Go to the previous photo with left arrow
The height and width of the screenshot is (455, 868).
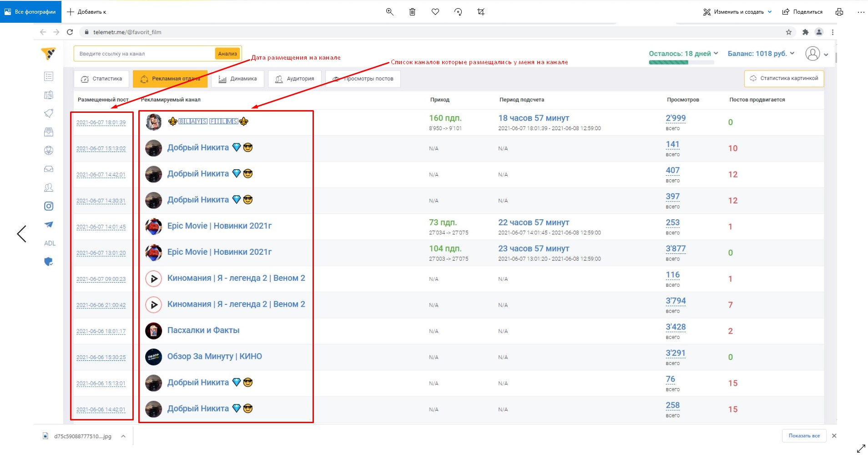(21, 234)
